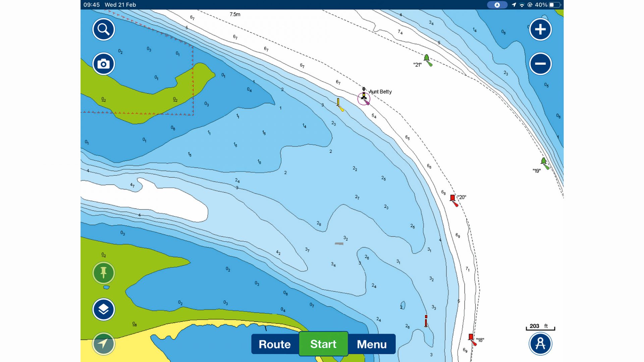Open the pin marker tool
This screenshot has height=362, width=644.
coord(103,273)
